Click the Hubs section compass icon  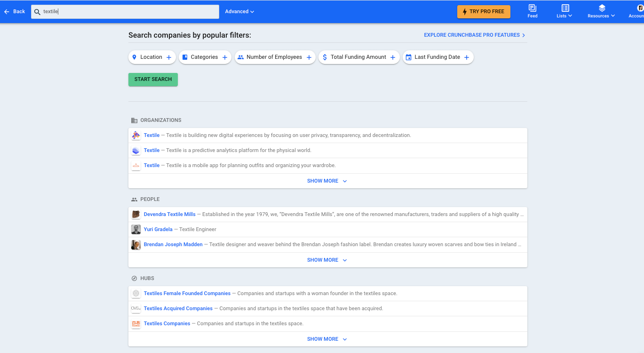pos(134,279)
